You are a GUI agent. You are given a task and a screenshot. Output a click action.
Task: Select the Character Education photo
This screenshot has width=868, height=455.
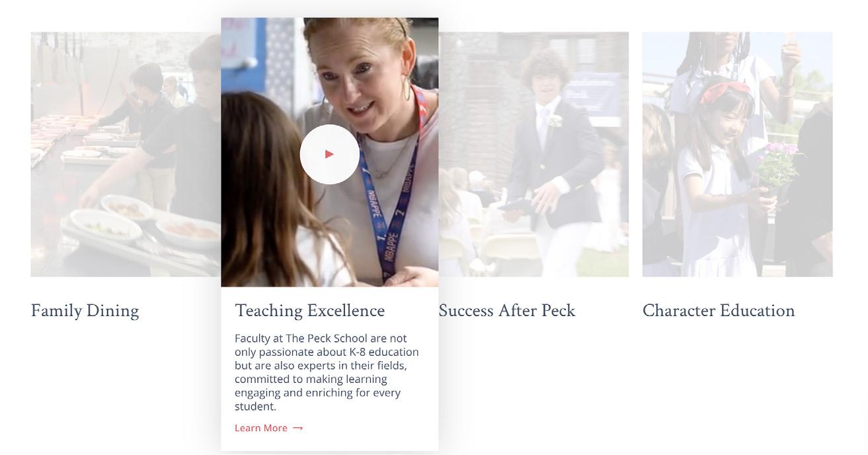tap(737, 154)
